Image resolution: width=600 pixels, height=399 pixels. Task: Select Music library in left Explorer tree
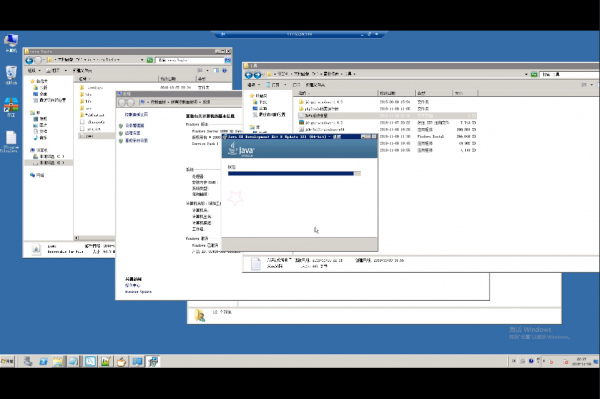coord(40,138)
